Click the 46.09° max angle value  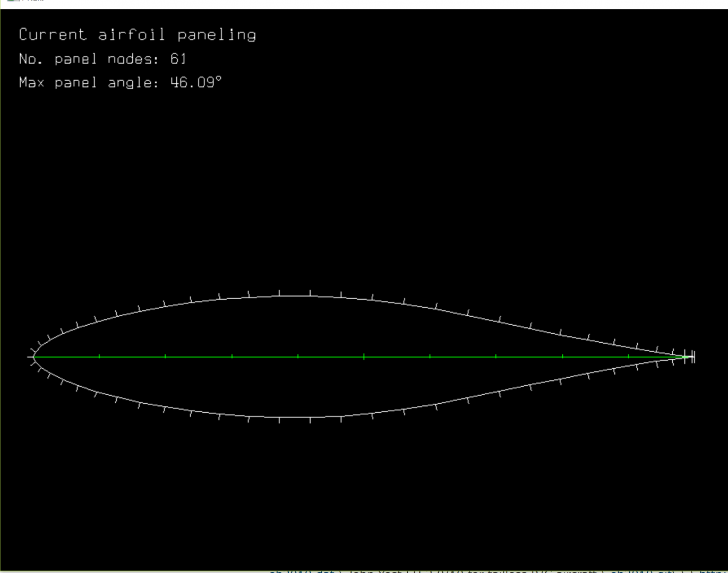[195, 83]
